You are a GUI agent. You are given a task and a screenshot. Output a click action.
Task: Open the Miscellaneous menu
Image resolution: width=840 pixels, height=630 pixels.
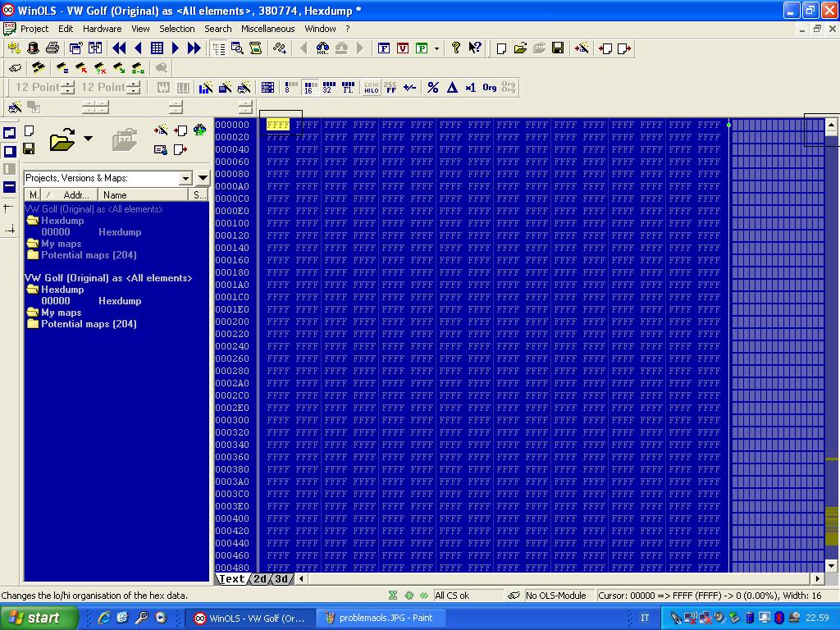point(268,29)
